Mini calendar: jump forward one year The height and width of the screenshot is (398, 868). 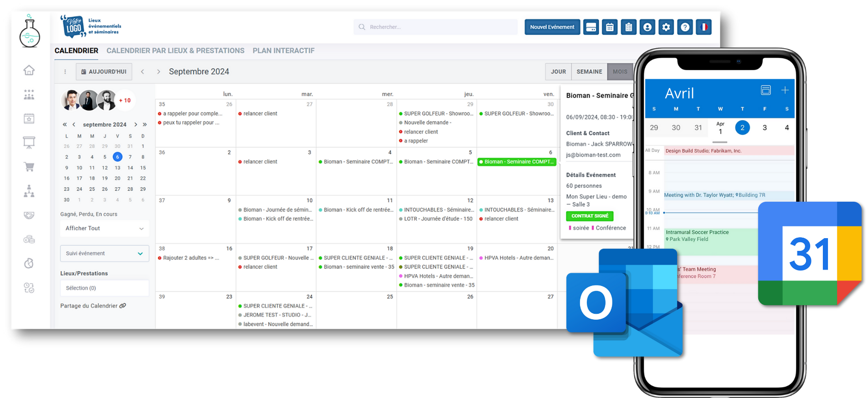pos(144,124)
